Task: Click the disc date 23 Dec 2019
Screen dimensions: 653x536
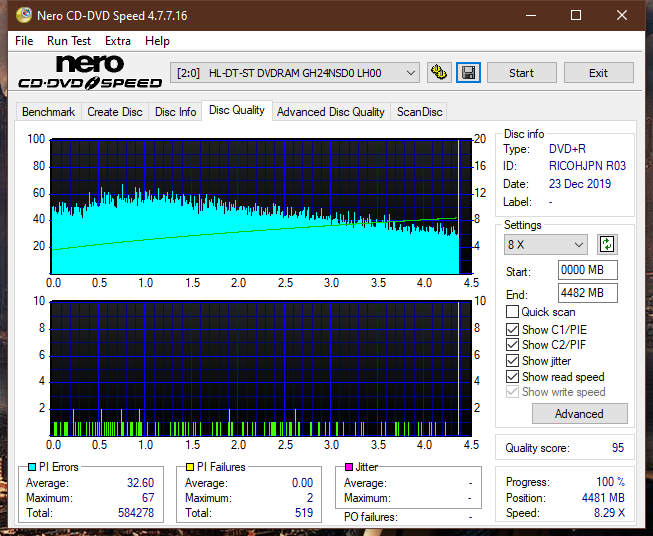Action: click(580, 184)
